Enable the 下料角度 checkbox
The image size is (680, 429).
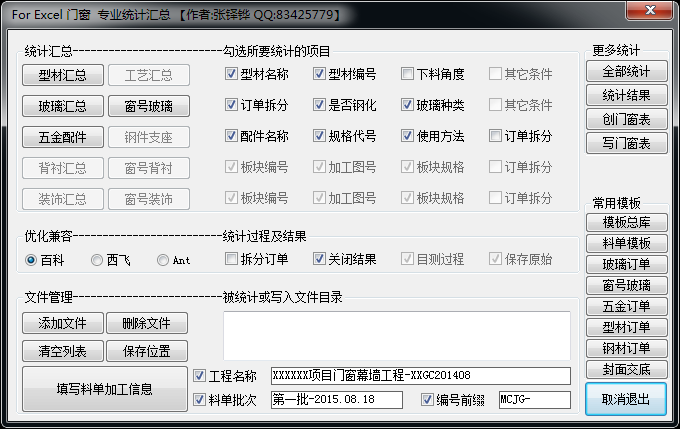[x=408, y=74]
